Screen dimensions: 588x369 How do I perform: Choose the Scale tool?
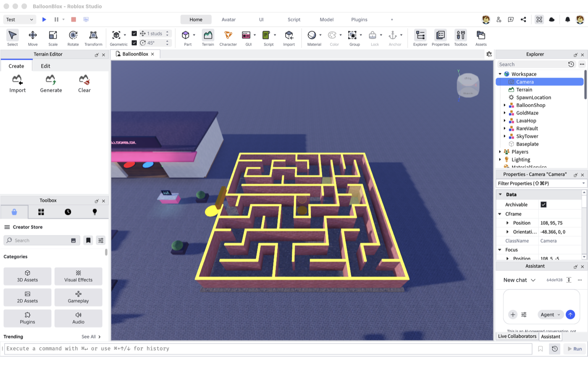(53, 38)
